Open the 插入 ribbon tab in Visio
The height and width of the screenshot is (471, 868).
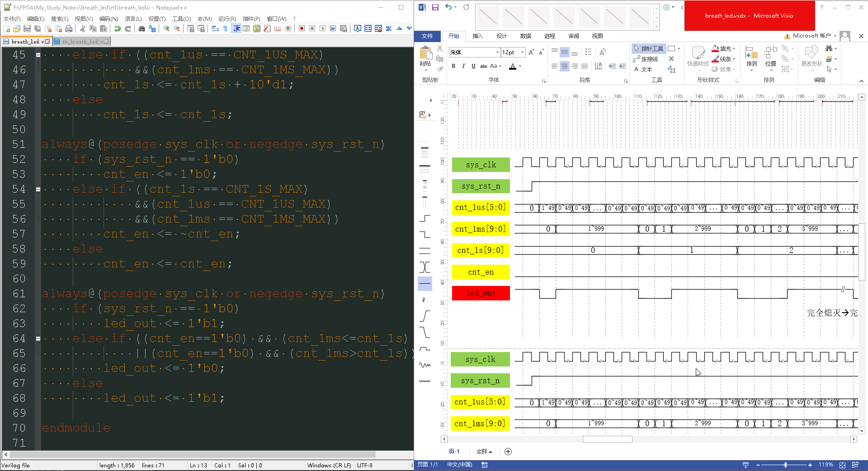[477, 36]
